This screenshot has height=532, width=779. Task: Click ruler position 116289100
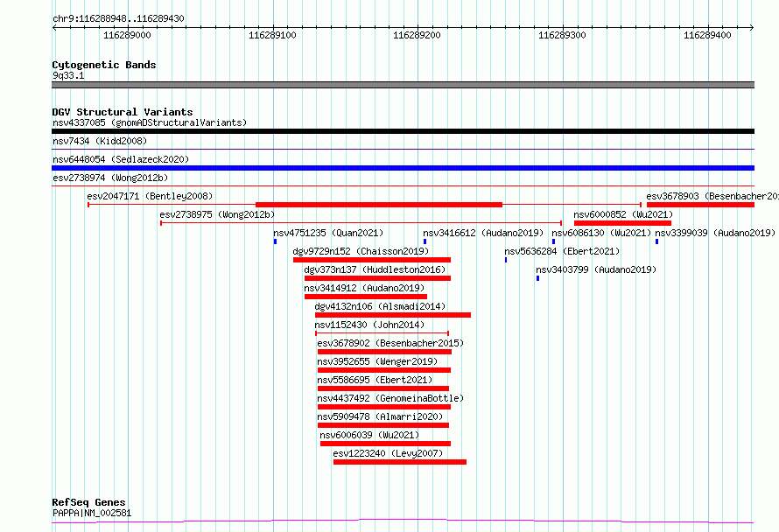[x=272, y=35]
